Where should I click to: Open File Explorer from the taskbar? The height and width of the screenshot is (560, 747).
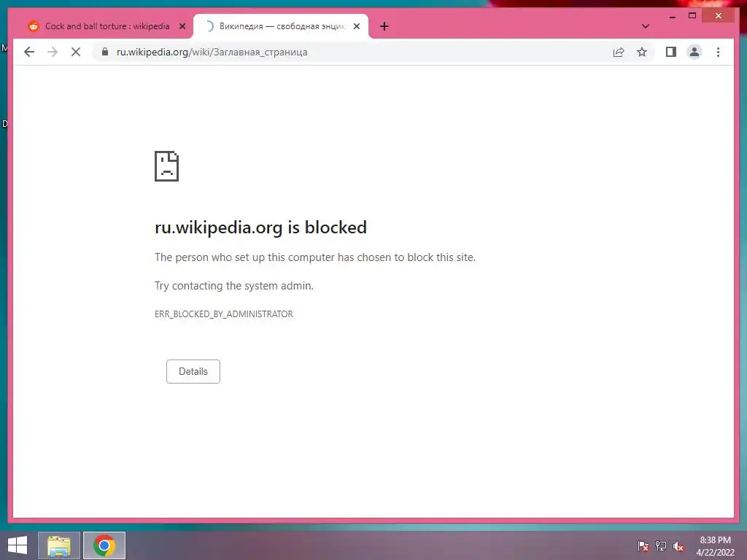[x=58, y=545]
